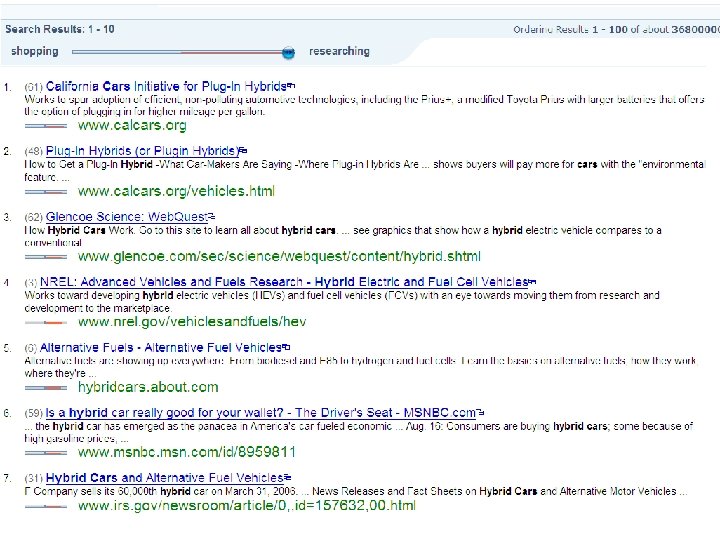Click new-window icon after IRS Hybrid Cars title
720x540 pixels.
(x=287, y=477)
